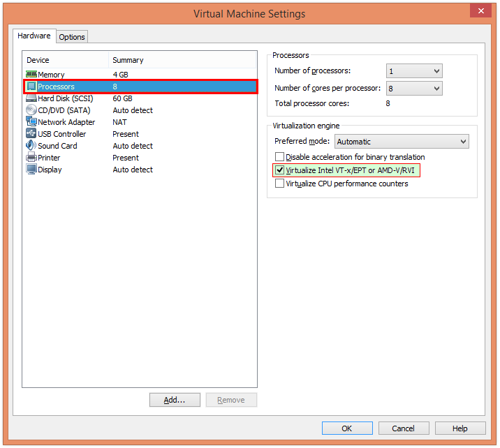Enable Virtualize CPU performance counters
The image size is (500, 448).
[279, 184]
